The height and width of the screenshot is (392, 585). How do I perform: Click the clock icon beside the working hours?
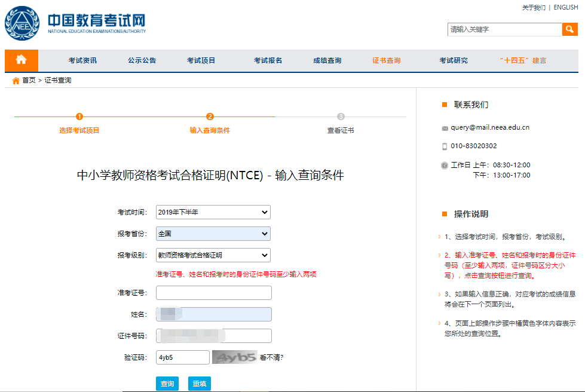(x=443, y=166)
